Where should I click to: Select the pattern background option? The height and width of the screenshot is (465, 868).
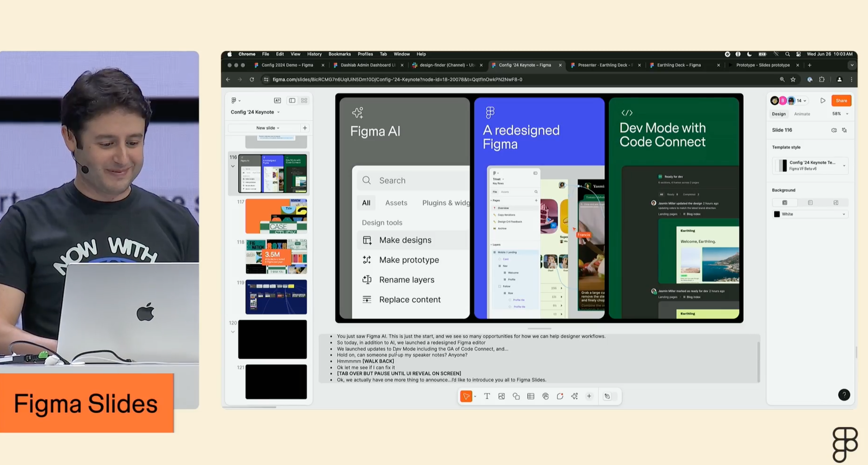coord(810,202)
